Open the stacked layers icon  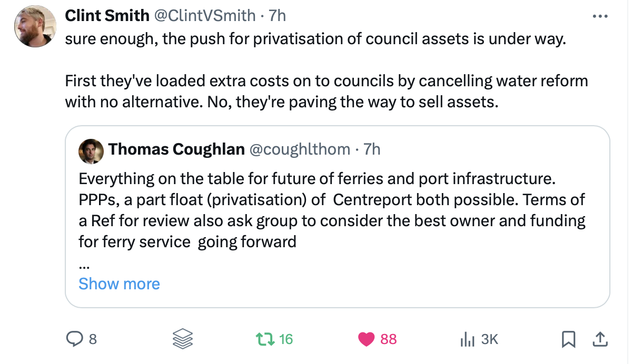point(183,339)
